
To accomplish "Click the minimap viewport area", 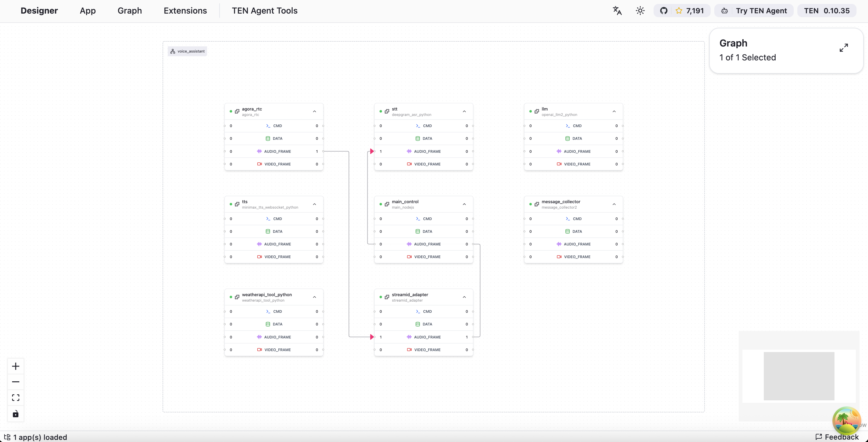I will tap(799, 376).
